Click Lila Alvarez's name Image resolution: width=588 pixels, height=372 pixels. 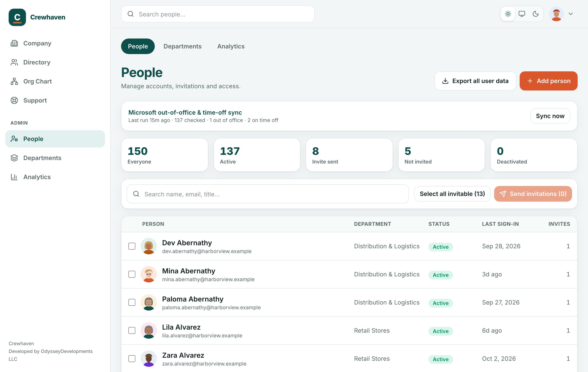click(x=181, y=327)
